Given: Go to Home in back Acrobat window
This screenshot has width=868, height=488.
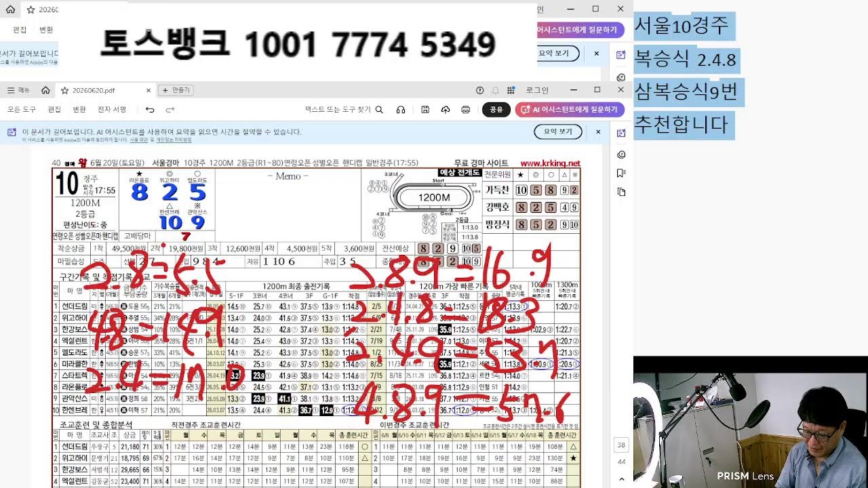Looking at the screenshot, I should (10, 9).
